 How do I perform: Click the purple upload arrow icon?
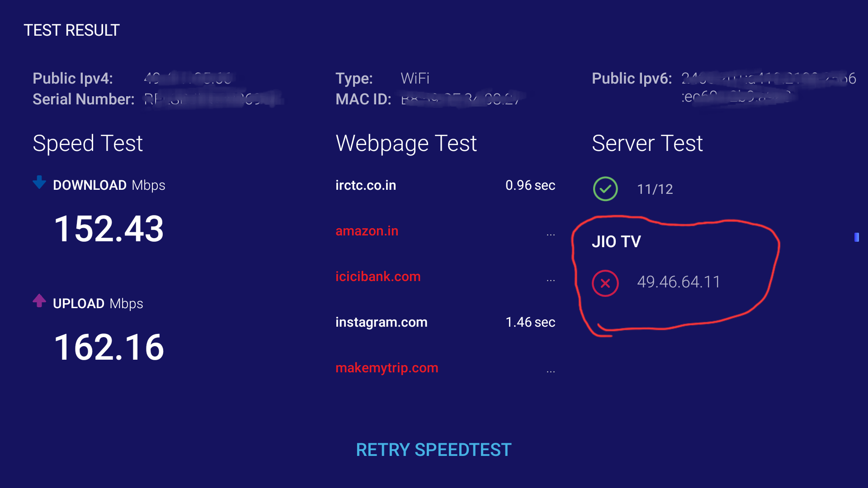(39, 300)
